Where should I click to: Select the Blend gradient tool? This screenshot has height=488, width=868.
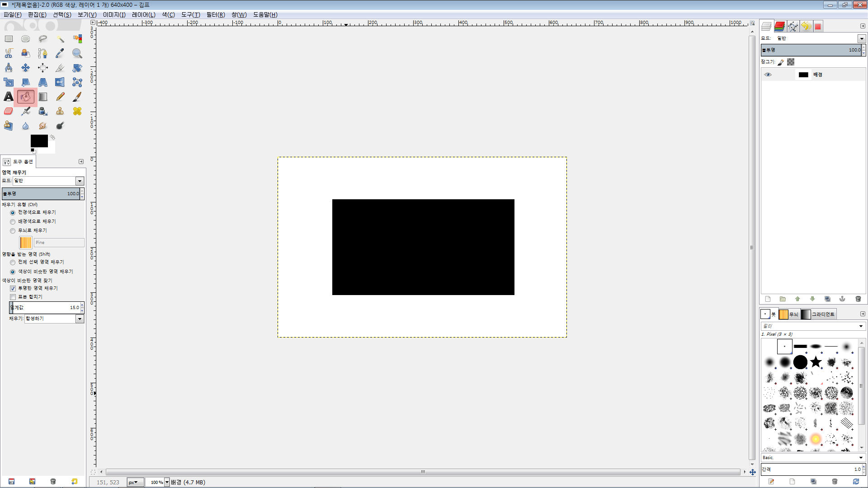(43, 97)
